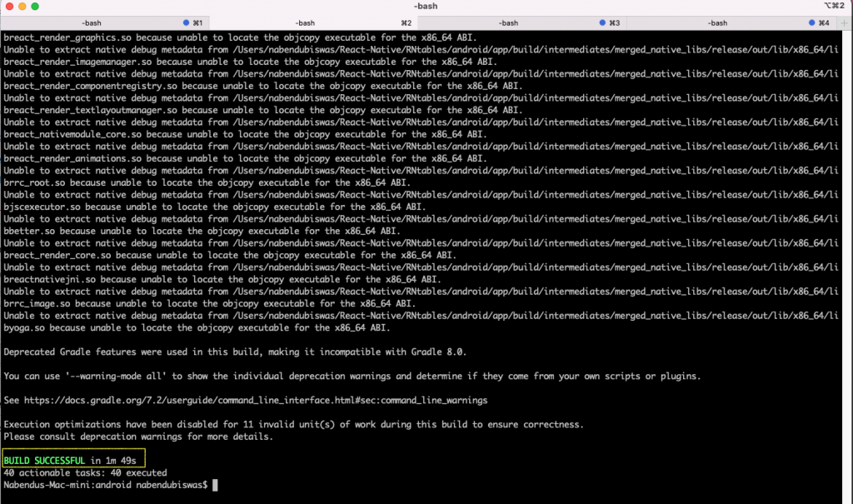Place cursor at the command prompt
This screenshot has width=853, height=504.
pos(215,485)
